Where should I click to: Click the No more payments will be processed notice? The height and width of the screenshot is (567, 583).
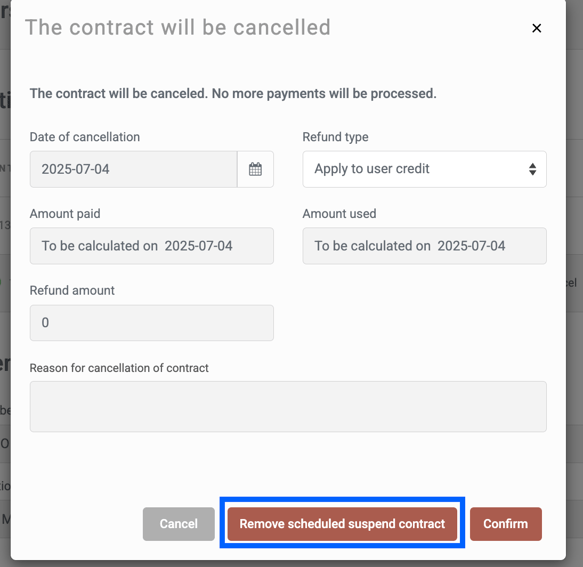[x=233, y=93]
